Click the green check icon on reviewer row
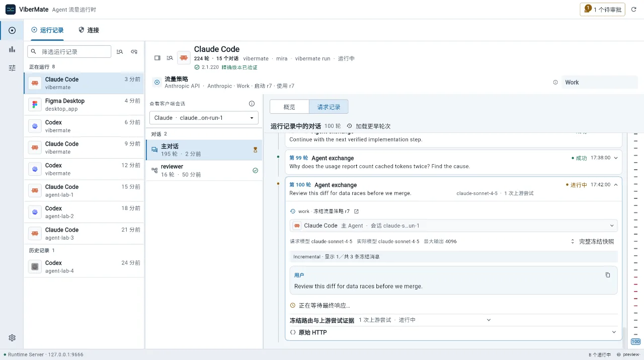Image resolution: width=644 pixels, height=360 pixels. tap(255, 171)
